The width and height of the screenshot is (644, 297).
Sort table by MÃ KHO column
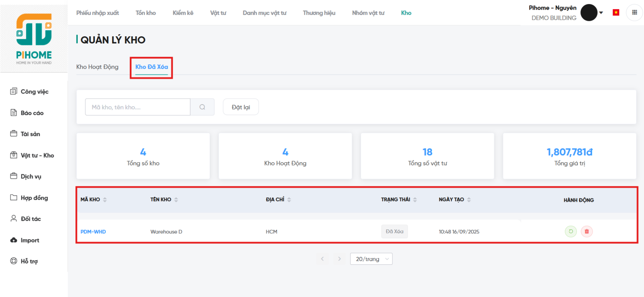tap(105, 200)
